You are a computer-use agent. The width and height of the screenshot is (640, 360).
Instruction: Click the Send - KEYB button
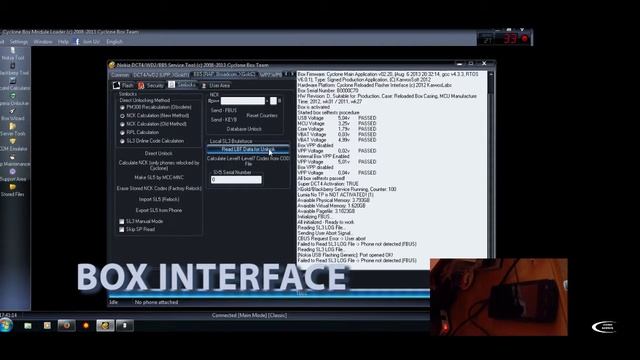(224, 120)
